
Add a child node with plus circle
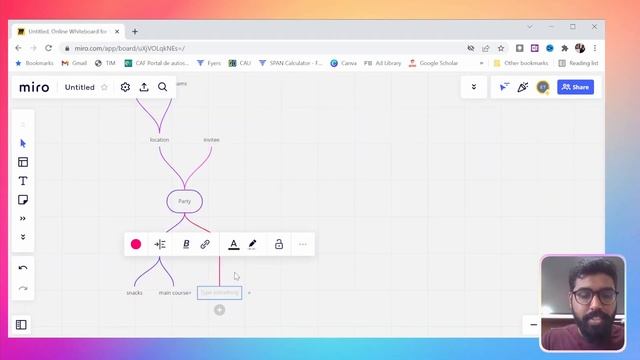[220, 310]
